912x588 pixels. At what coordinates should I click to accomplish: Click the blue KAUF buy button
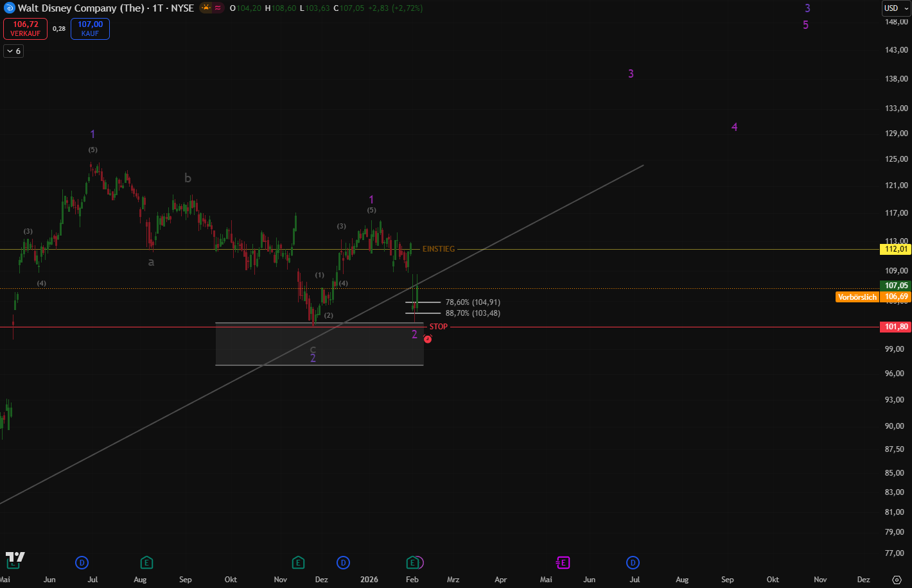[90, 29]
